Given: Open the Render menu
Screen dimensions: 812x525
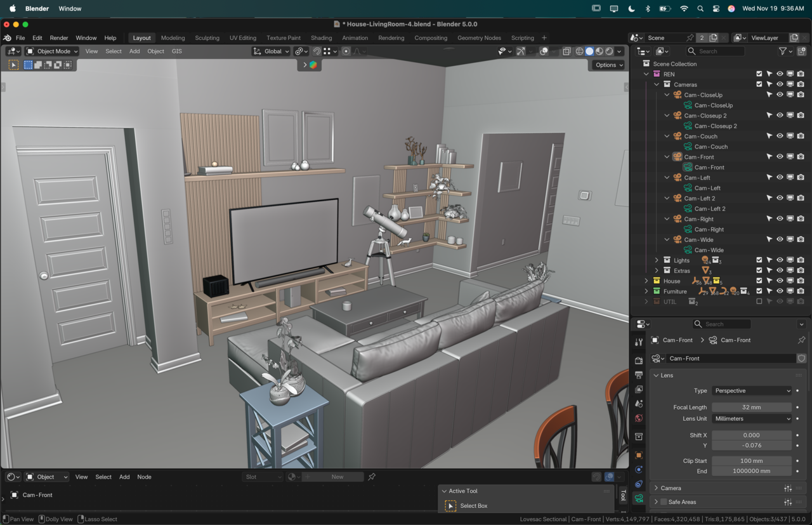Looking at the screenshot, I should pyautogui.click(x=59, y=38).
